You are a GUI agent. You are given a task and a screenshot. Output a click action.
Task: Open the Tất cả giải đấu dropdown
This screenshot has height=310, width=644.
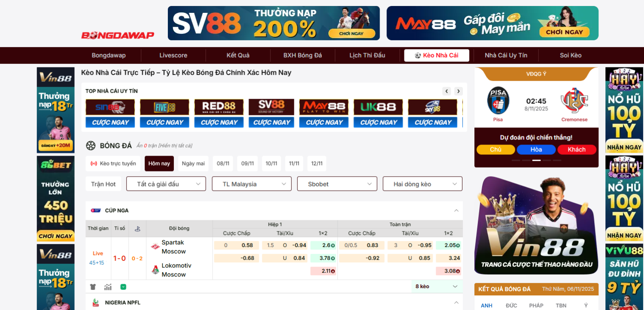tap(166, 184)
